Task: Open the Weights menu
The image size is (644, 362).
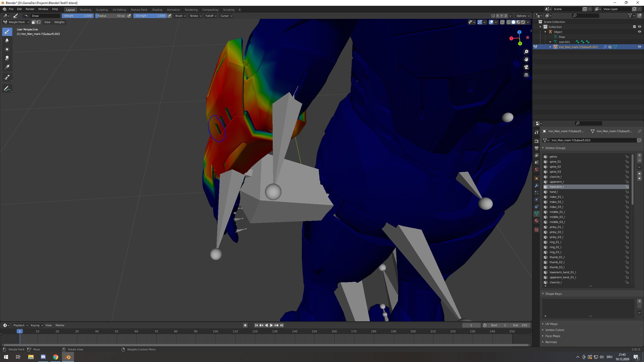Action: pos(59,22)
